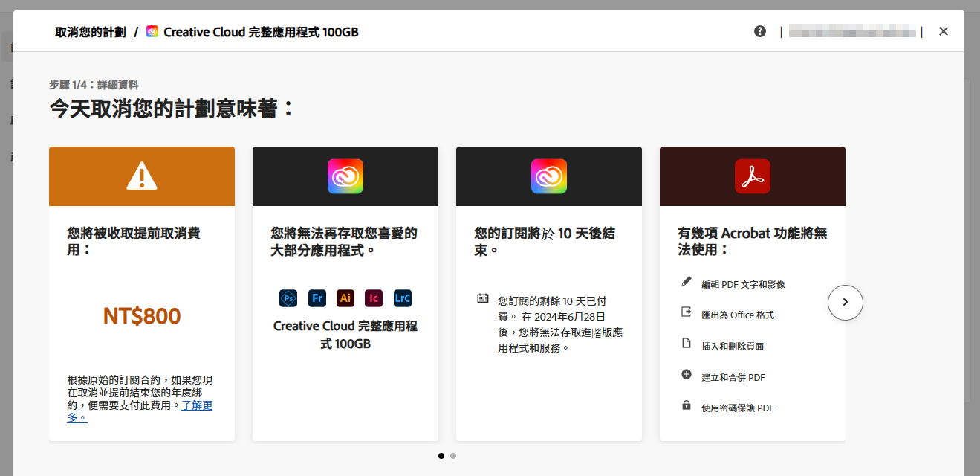
Task: Click the Lightroom Classic app icon
Action: coord(402,298)
